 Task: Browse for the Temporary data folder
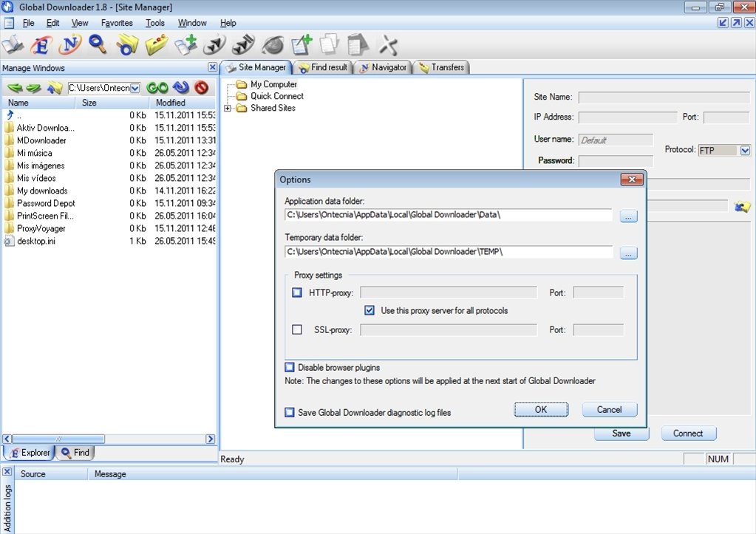628,253
